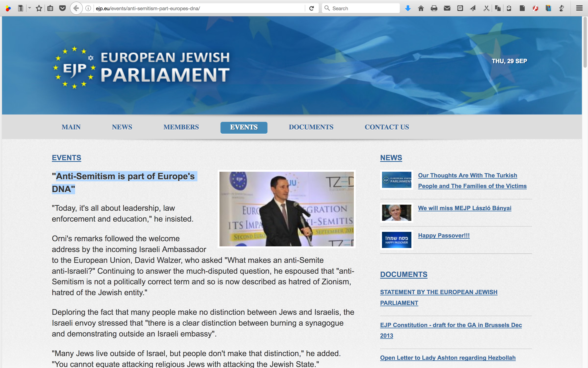Click the speaker photo in the article
Viewport: 588px width, 368px height.
286,209
